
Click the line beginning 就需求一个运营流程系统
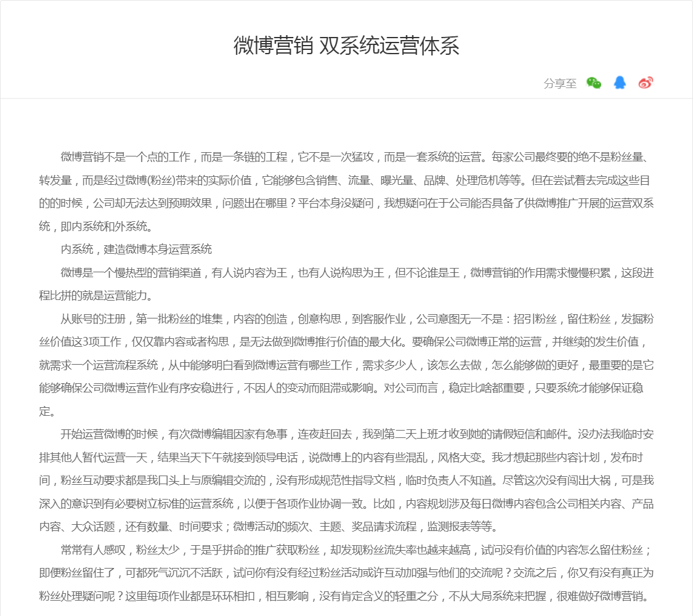346,365
